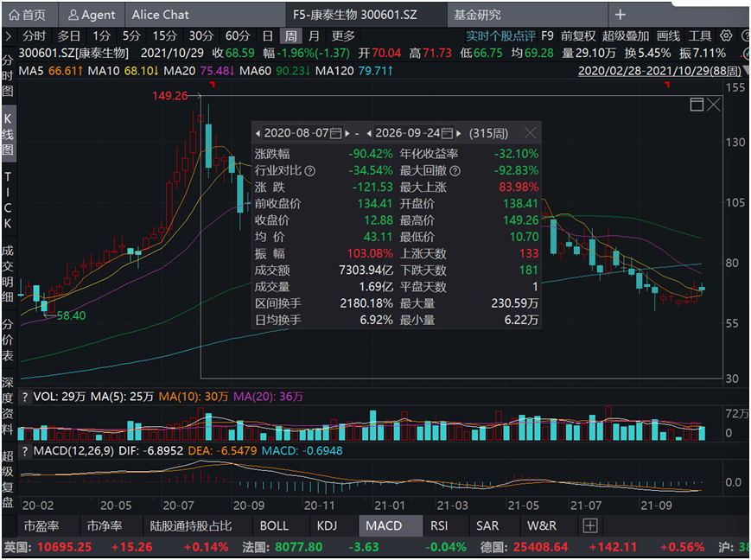Viewport: 751px width, 560px height.
Task: Open the Alice Chat tab
Action: (161, 15)
